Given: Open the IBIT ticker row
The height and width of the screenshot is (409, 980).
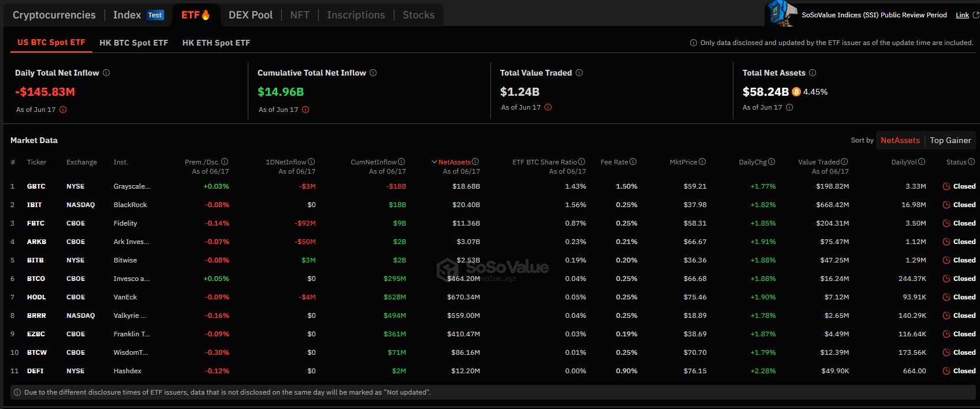Looking at the screenshot, I should click(x=35, y=205).
